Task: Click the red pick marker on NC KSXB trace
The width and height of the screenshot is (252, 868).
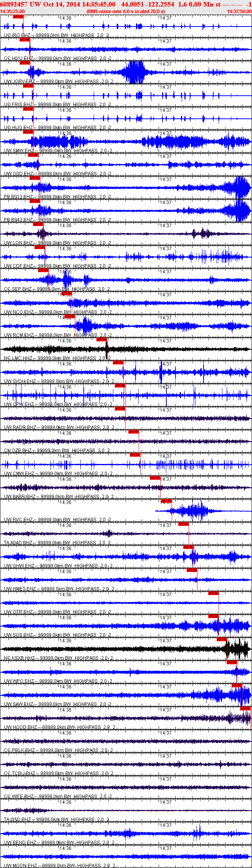Action: 222,639
